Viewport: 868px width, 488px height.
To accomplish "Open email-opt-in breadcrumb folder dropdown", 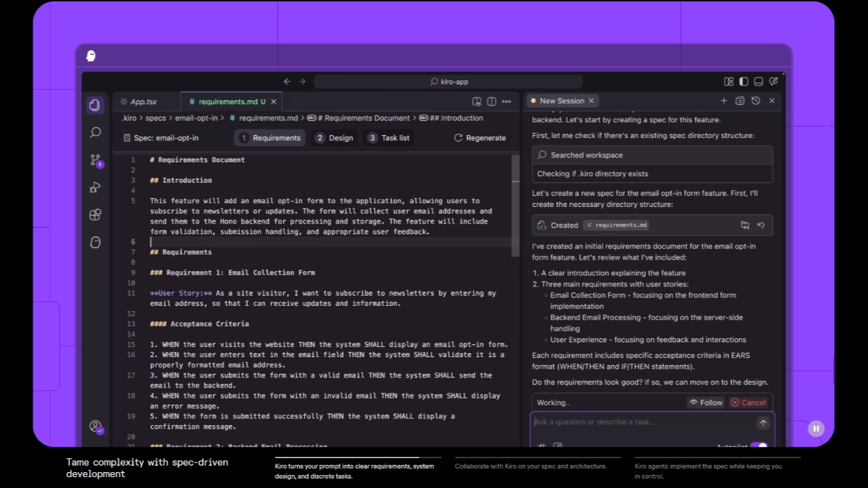I will click(195, 118).
